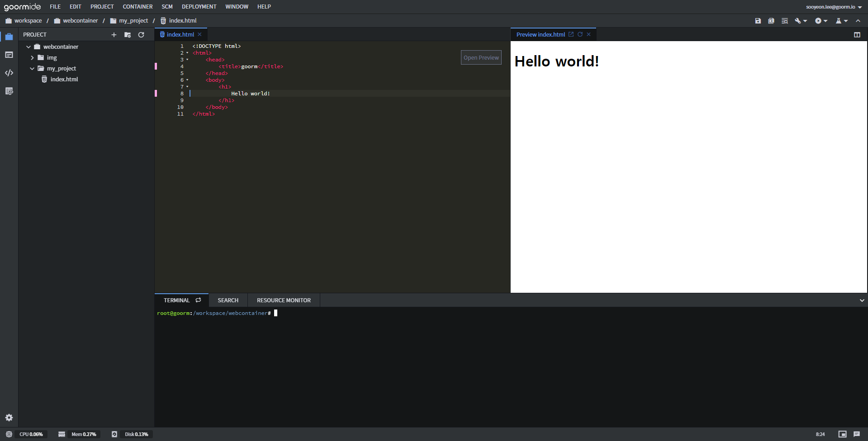Click the find in file icon
The width and height of the screenshot is (868, 441).
(x=785, y=21)
